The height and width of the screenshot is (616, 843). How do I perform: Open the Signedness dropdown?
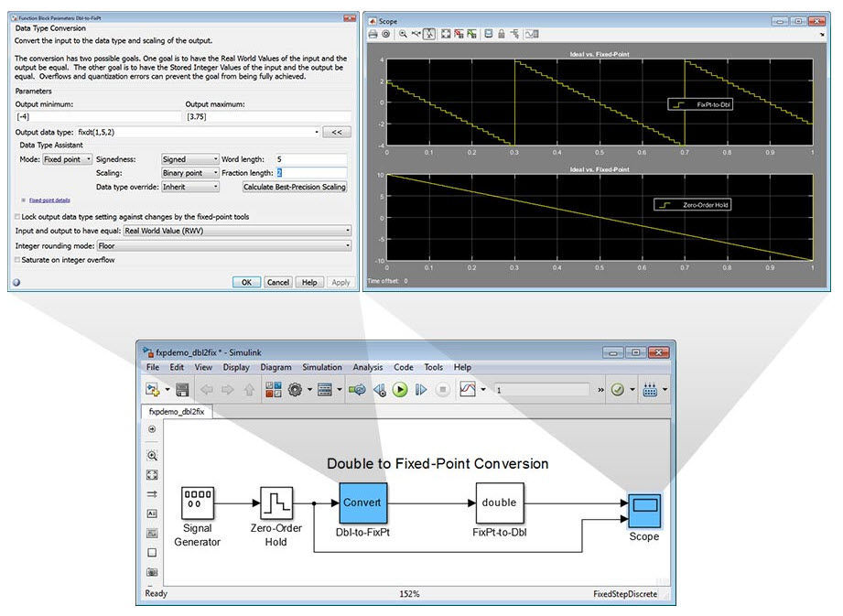click(190, 159)
